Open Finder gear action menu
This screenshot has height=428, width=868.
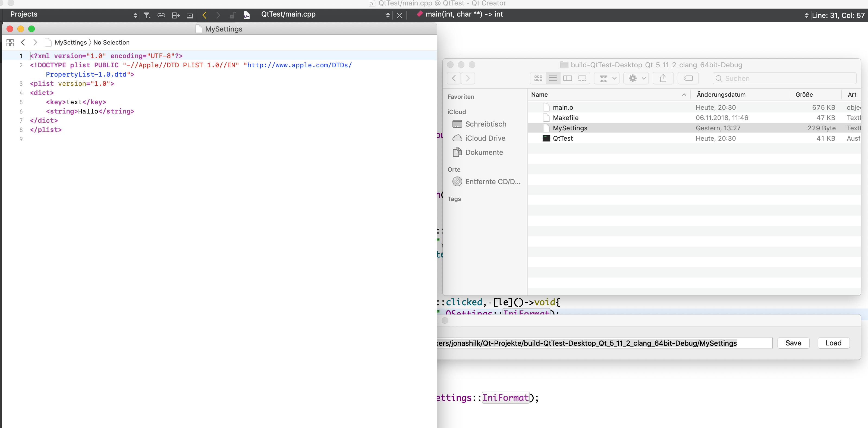pyautogui.click(x=636, y=78)
